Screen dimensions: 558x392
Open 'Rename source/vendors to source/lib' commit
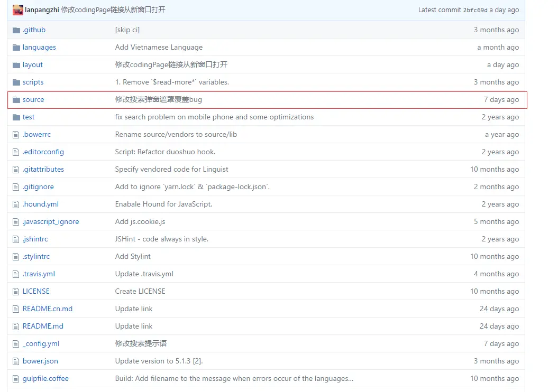coord(176,134)
